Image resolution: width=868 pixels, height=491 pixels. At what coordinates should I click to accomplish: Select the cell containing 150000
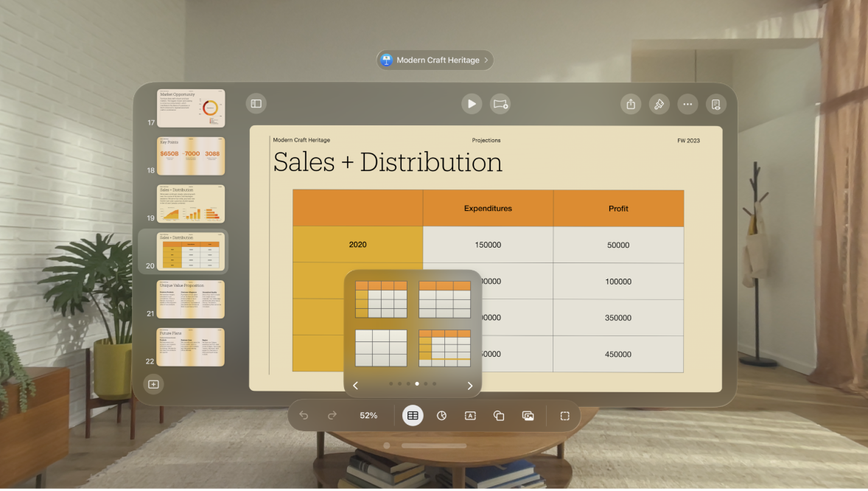(x=488, y=244)
